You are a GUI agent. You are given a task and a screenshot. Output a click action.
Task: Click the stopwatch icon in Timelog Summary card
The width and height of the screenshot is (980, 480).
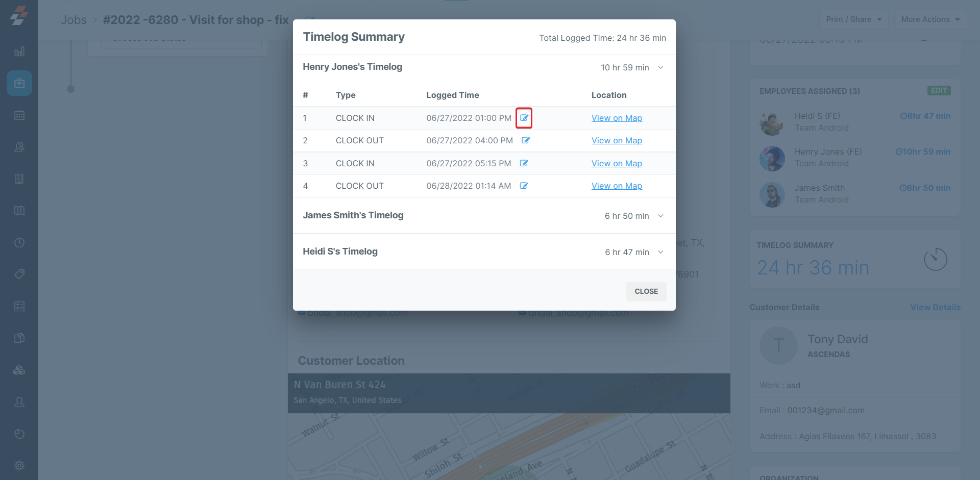pos(936,260)
